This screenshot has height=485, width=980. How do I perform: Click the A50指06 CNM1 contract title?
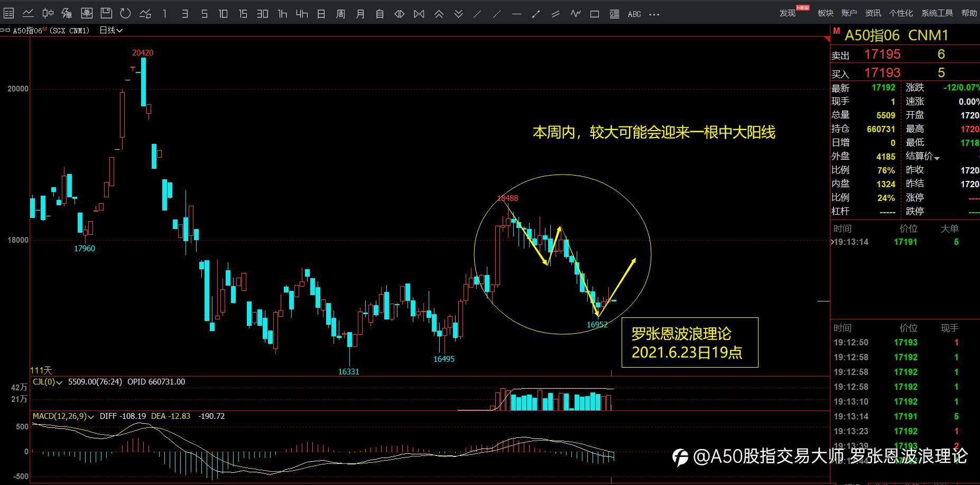tap(896, 35)
